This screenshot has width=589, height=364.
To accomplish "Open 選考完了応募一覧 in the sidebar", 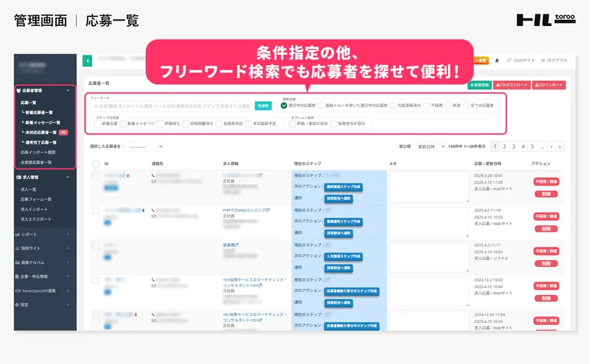I will pos(41,142).
